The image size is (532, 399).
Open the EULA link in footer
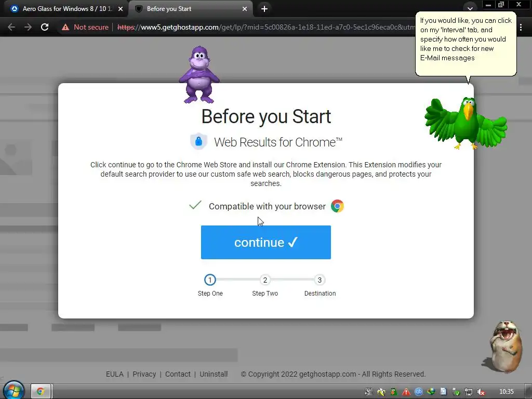point(115,374)
